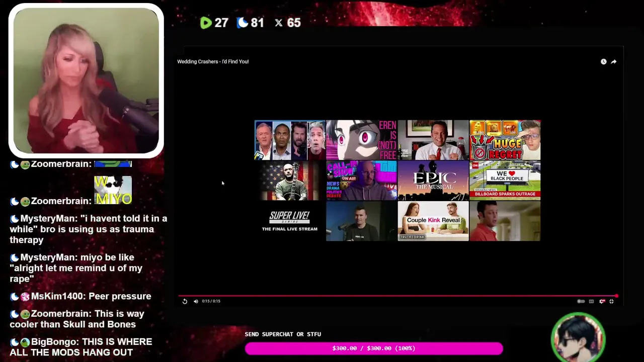Click the Share arrow icon
Image resolution: width=644 pixels, height=362 pixels.
tap(614, 61)
